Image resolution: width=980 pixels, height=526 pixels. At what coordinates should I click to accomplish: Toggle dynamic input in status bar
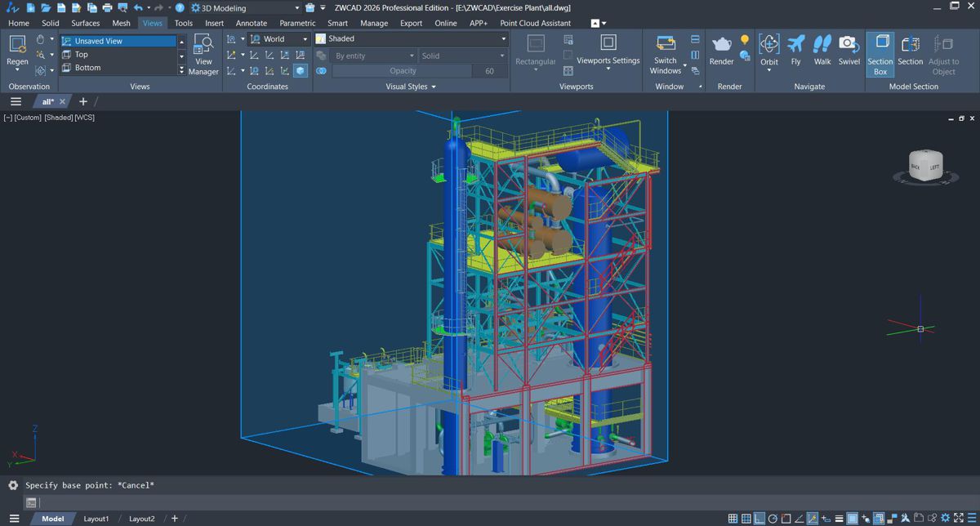click(826, 518)
